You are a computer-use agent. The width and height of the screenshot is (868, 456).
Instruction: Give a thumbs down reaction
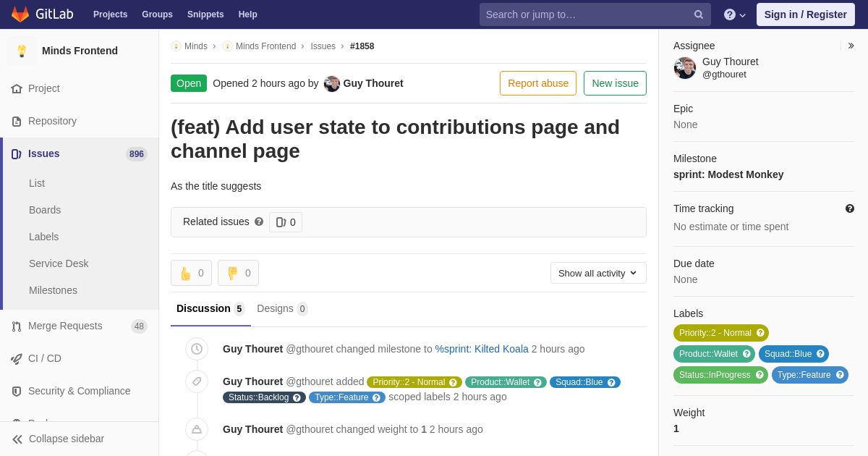click(238, 273)
